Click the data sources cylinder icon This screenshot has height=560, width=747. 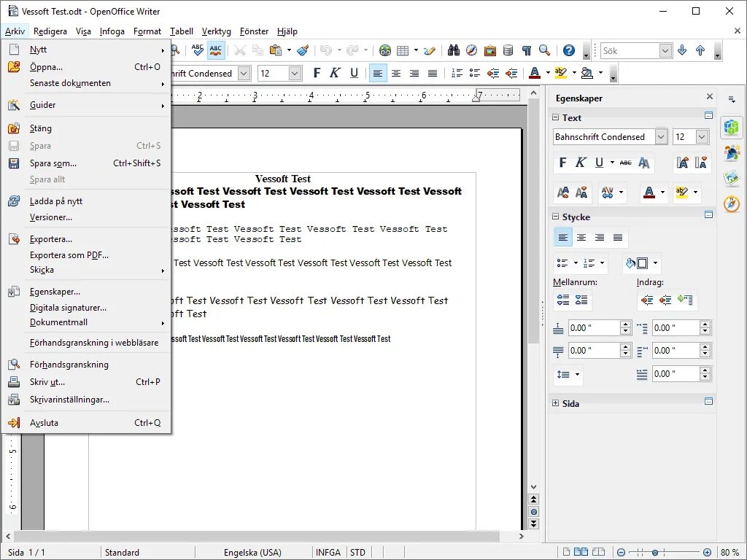pos(508,50)
